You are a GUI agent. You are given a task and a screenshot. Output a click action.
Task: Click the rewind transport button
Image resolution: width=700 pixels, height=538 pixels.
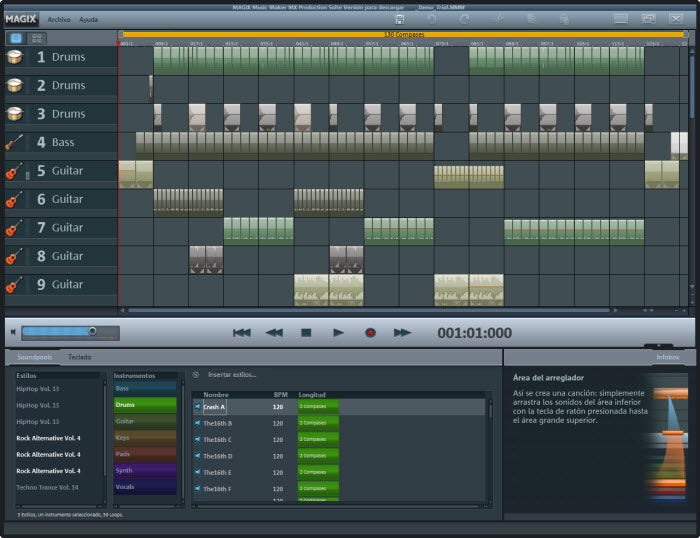(273, 332)
